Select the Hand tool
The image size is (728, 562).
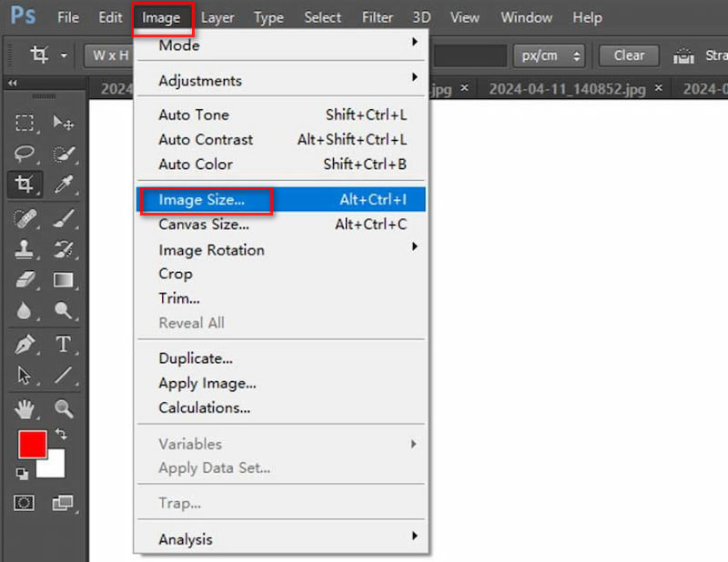point(25,409)
